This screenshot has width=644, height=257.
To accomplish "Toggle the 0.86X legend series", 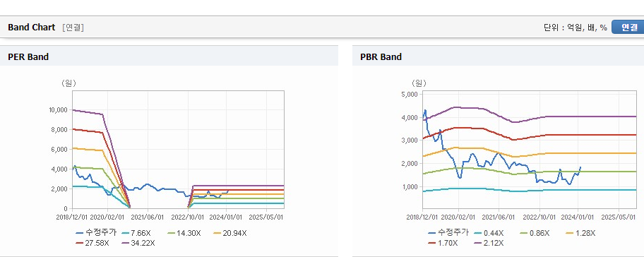I will click(535, 233).
